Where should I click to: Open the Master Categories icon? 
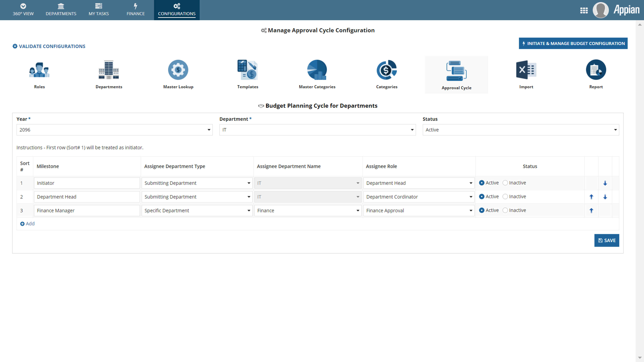pyautogui.click(x=317, y=70)
